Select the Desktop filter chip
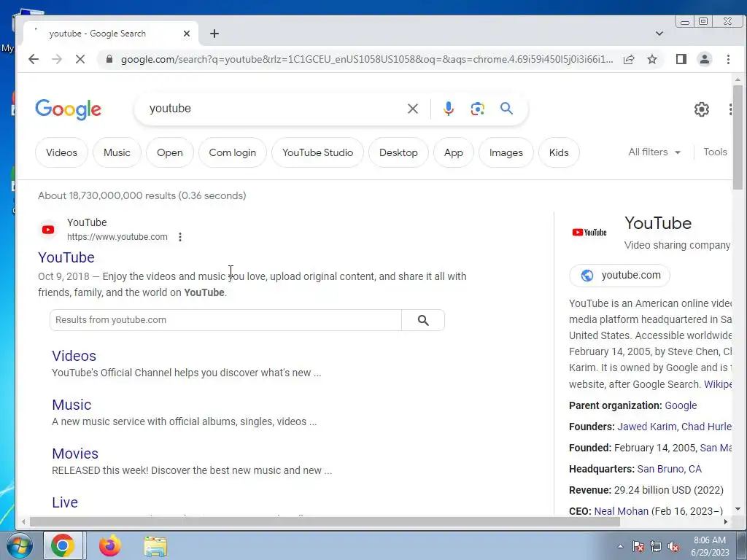The width and height of the screenshot is (747, 560). coord(398,152)
